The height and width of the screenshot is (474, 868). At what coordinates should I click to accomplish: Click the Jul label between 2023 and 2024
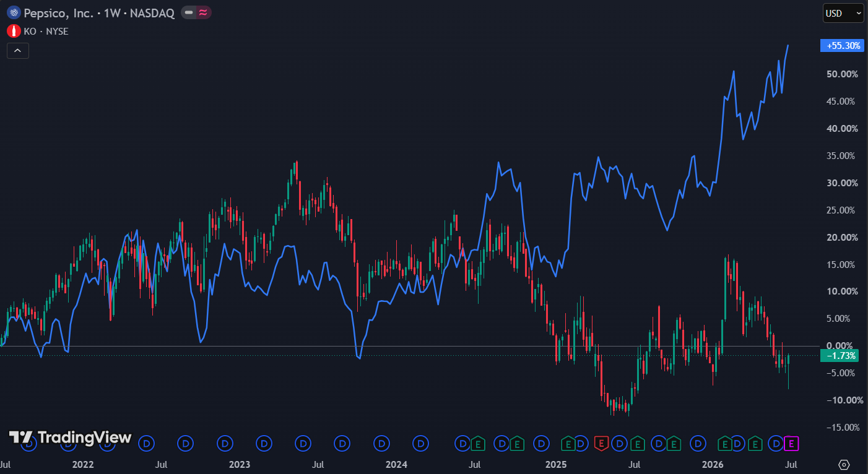[x=318, y=463]
